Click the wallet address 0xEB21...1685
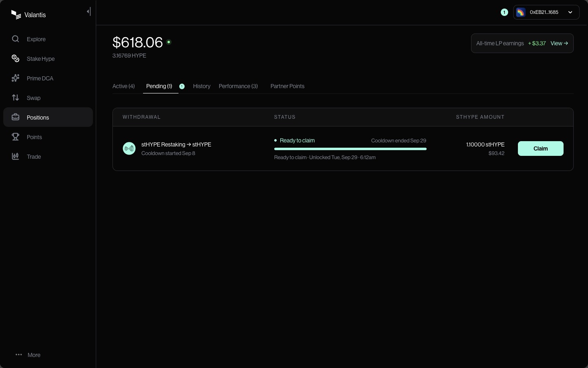588x368 pixels. point(544,12)
